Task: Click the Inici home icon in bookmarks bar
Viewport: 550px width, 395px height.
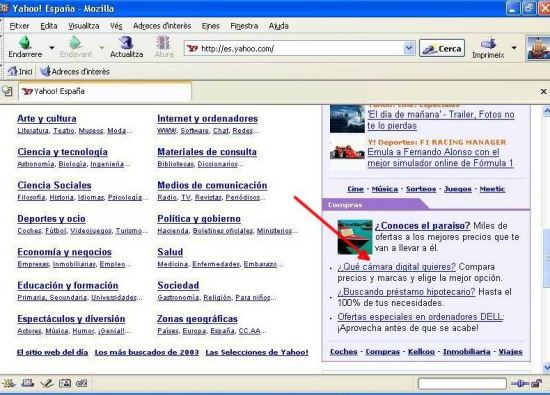Action: pyautogui.click(x=12, y=71)
